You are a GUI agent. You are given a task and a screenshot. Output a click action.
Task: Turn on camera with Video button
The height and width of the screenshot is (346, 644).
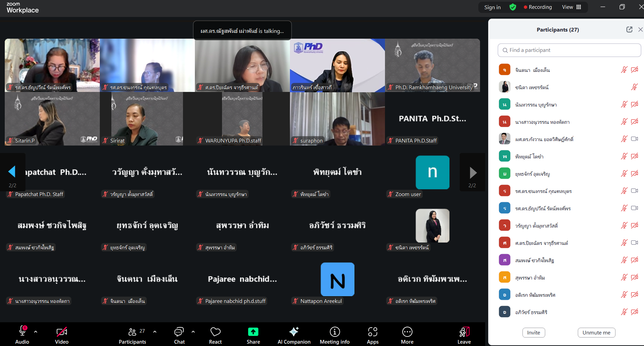pyautogui.click(x=61, y=332)
